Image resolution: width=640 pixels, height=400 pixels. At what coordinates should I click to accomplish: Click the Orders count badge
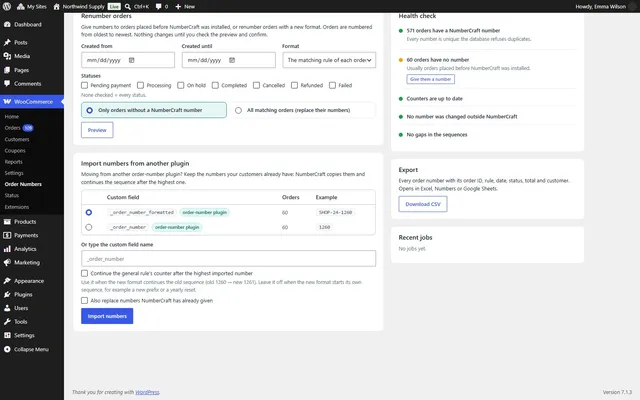28,128
